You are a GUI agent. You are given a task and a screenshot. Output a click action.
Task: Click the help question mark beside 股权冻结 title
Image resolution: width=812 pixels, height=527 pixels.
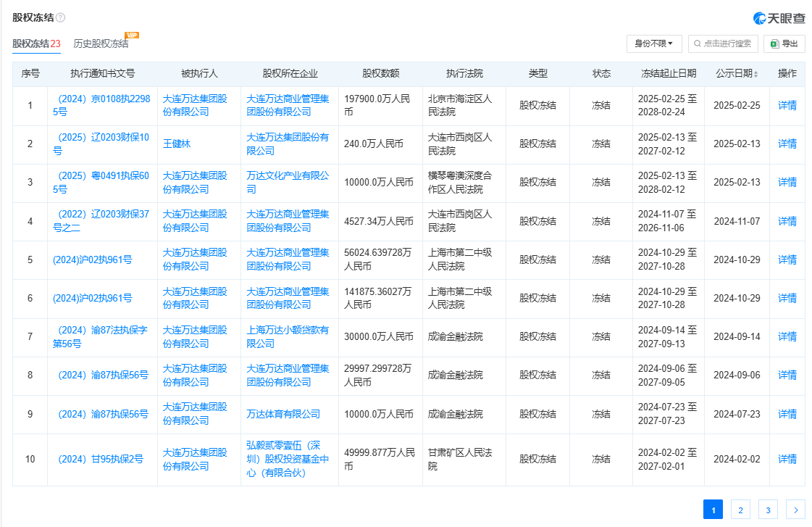click(61, 17)
